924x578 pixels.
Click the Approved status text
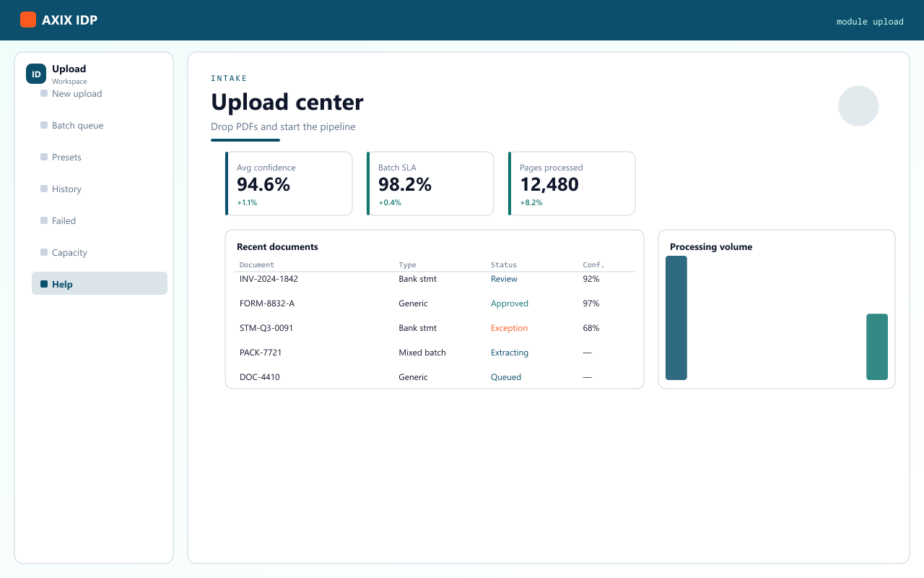coord(510,303)
